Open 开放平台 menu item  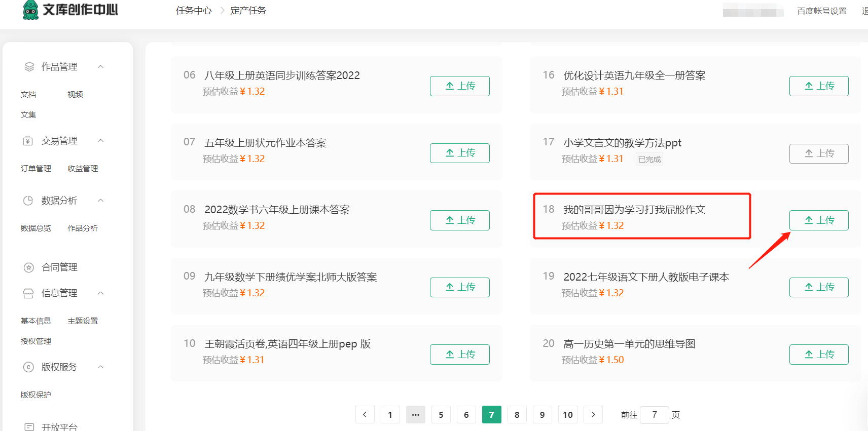(59, 427)
